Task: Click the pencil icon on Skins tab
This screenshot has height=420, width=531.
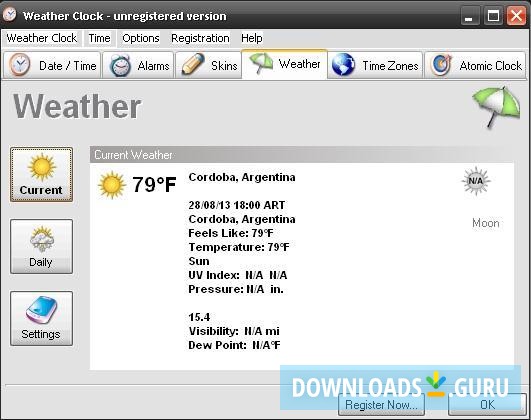Action: tap(193, 64)
